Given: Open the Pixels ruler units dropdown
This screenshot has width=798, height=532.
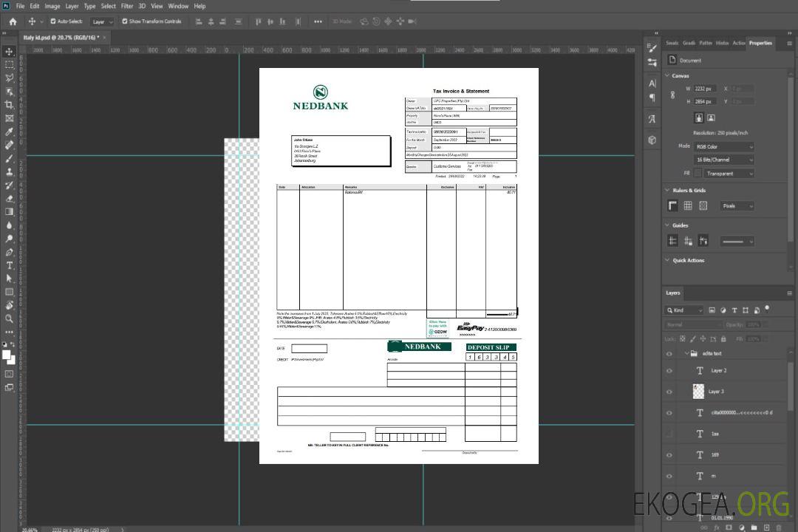Looking at the screenshot, I should (x=737, y=206).
